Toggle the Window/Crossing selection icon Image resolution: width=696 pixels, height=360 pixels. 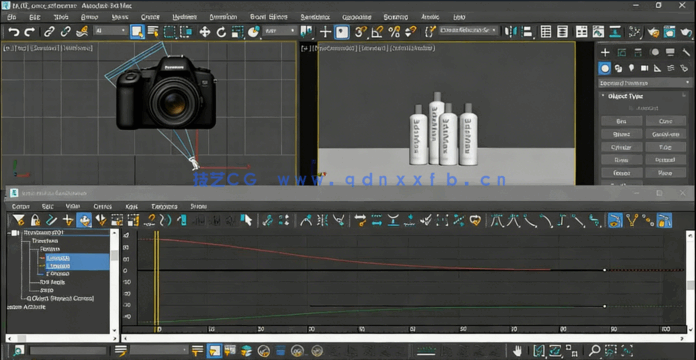pyautogui.click(x=186, y=32)
